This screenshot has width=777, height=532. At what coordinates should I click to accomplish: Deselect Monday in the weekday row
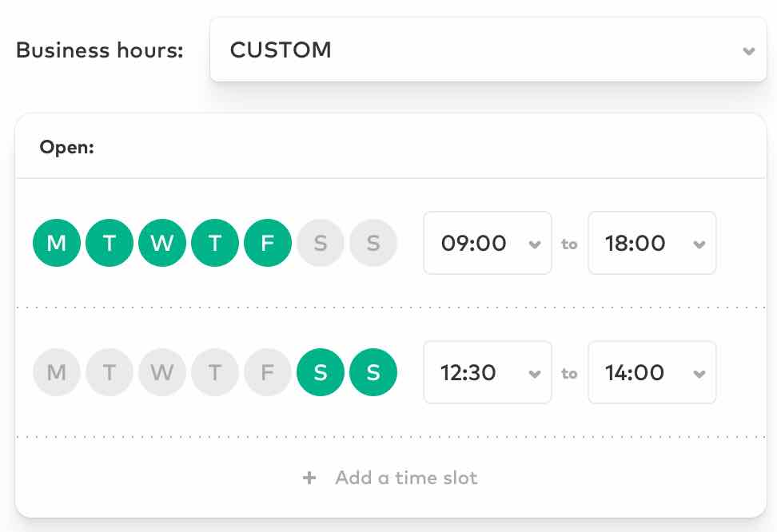click(x=57, y=243)
